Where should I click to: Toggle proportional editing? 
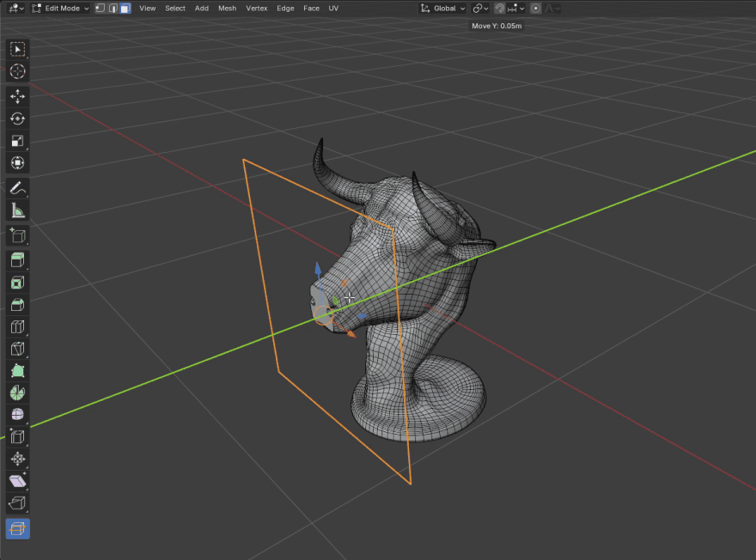click(x=536, y=9)
